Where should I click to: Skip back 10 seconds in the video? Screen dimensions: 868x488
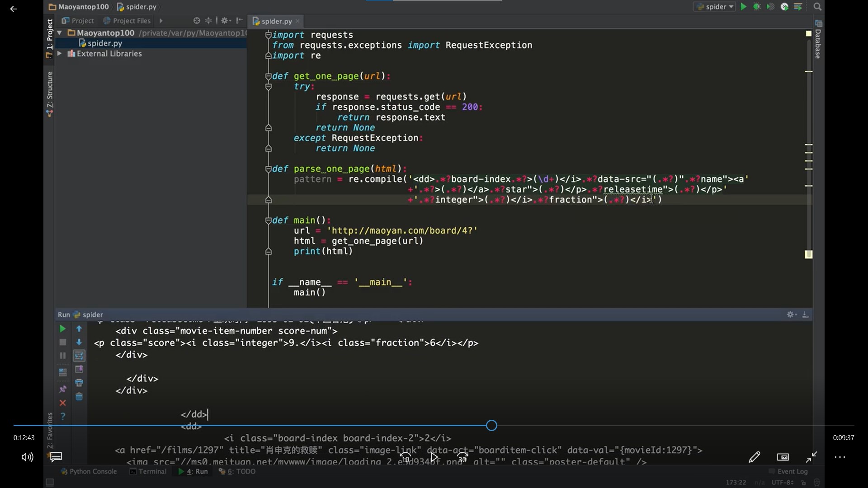[406, 457]
